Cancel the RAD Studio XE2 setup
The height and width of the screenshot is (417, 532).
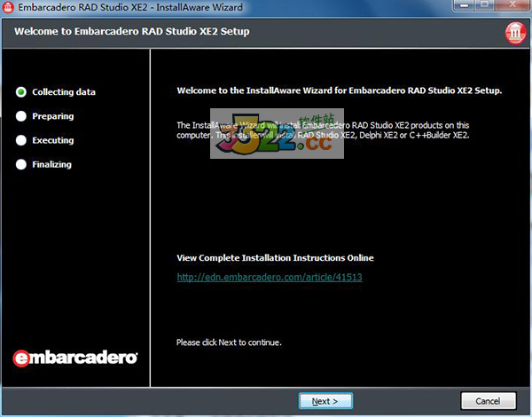pos(489,401)
